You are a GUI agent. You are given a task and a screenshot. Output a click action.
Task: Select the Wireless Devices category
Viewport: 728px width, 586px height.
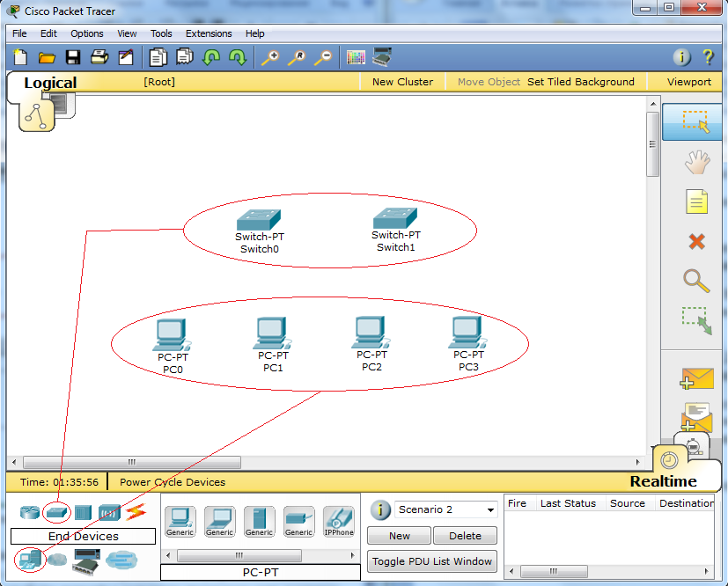pyautogui.click(x=109, y=512)
